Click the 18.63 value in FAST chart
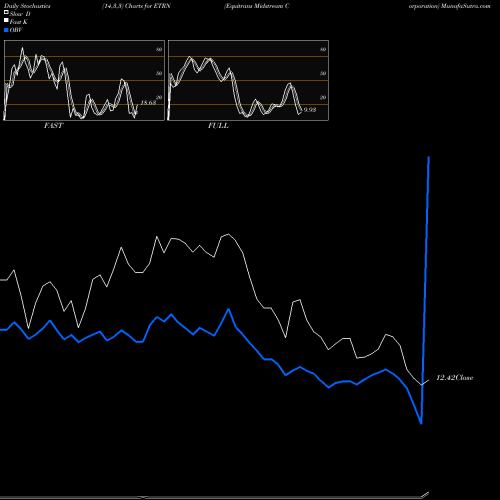 point(148,102)
